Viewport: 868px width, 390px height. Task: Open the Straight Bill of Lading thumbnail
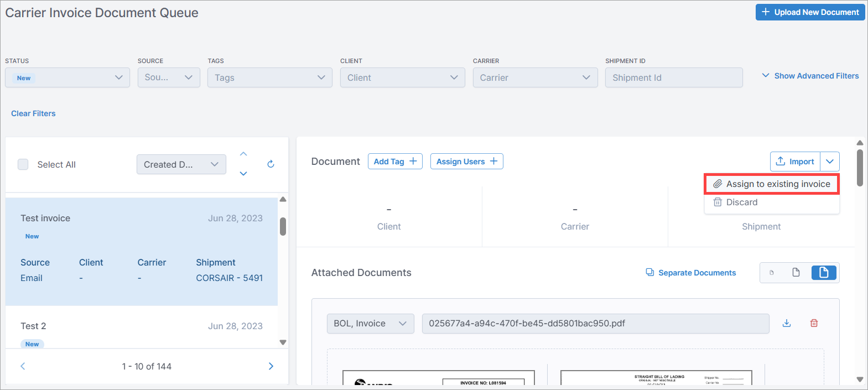(x=656, y=377)
